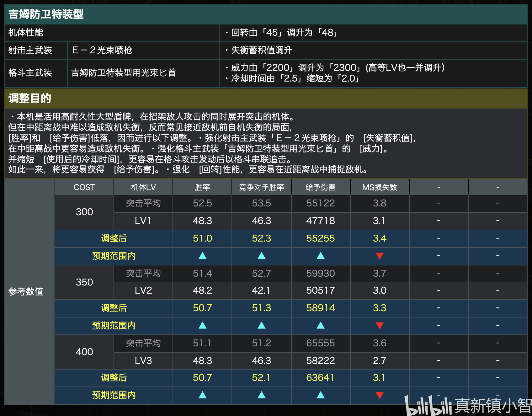
Task: Click the 参考数值 side label
Action: click(26, 291)
